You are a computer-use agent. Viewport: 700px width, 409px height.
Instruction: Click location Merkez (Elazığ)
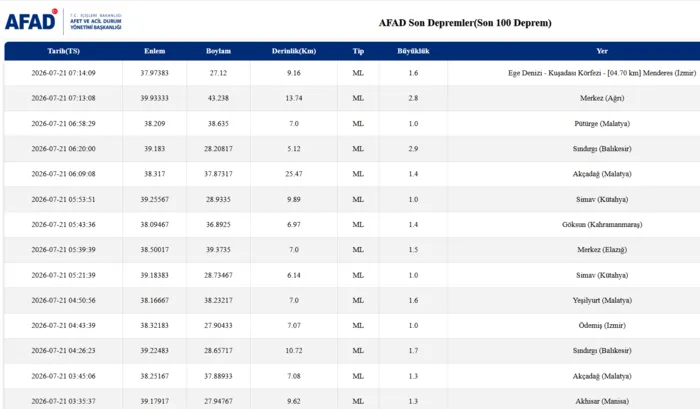pos(602,250)
